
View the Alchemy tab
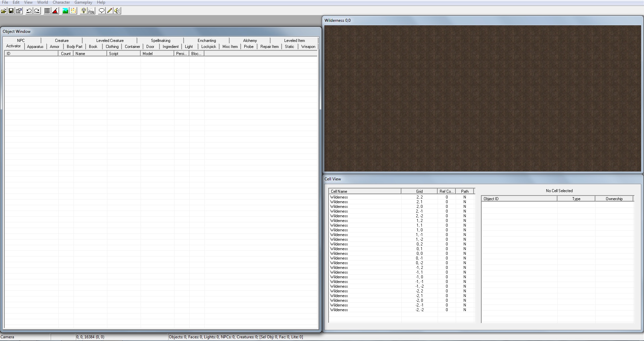pyautogui.click(x=250, y=40)
